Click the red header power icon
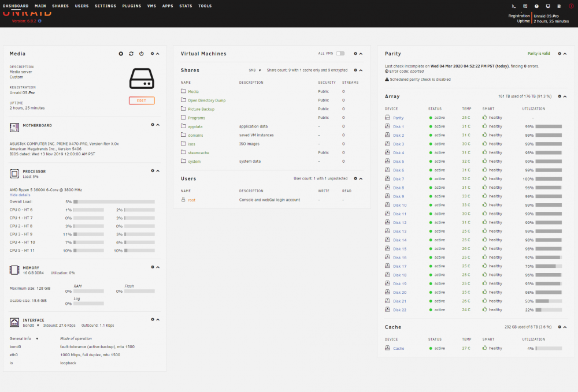The height and width of the screenshot is (392, 578). click(x=571, y=6)
